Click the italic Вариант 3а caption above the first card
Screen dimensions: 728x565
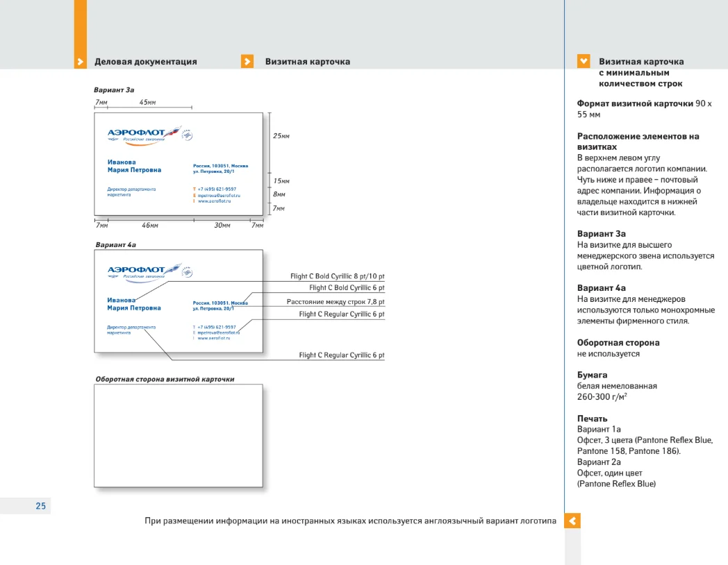114,90
